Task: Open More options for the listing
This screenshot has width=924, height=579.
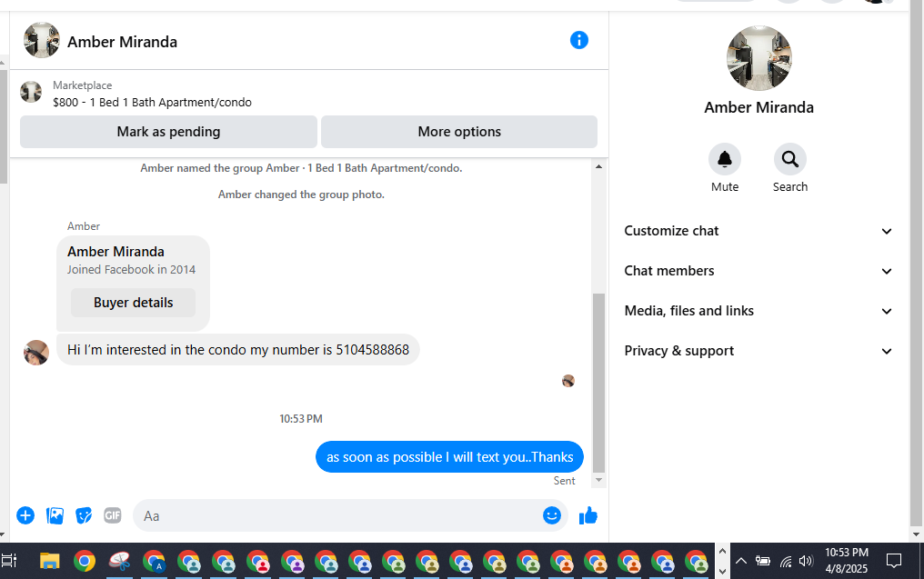Action: pos(459,132)
